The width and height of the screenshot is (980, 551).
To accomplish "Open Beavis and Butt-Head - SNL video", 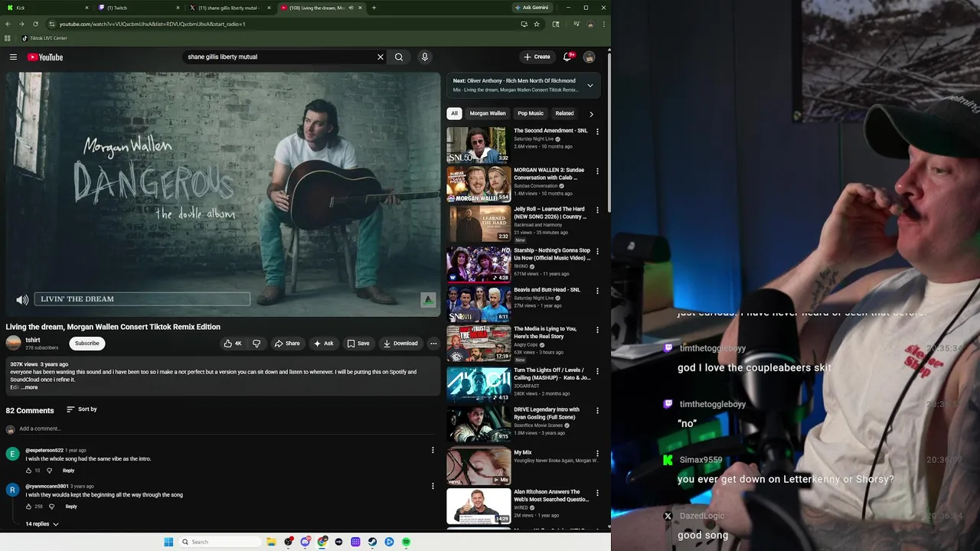I will 479,304.
